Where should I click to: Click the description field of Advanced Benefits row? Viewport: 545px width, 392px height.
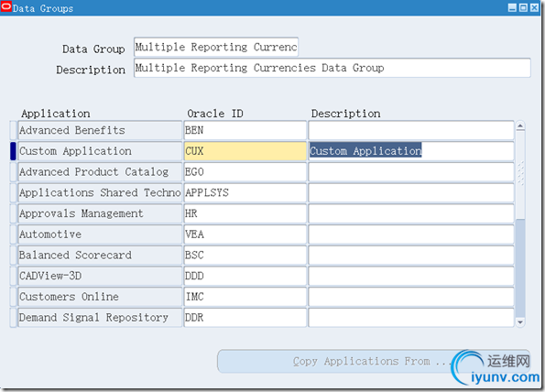pos(411,130)
